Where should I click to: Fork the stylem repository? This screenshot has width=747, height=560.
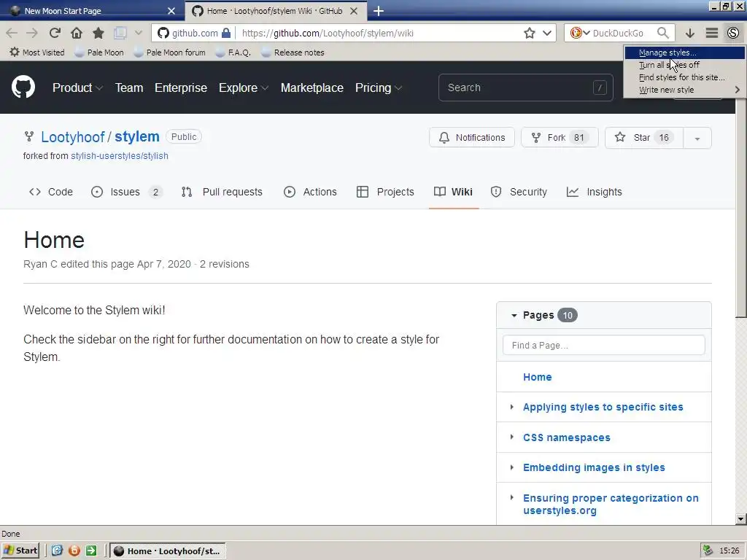[x=560, y=138]
